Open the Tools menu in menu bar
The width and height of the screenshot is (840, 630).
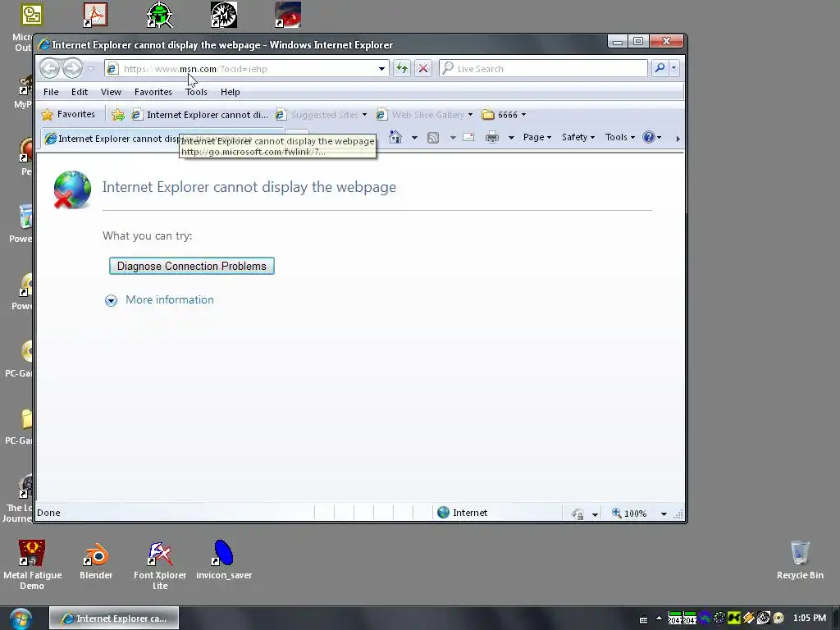point(196,92)
